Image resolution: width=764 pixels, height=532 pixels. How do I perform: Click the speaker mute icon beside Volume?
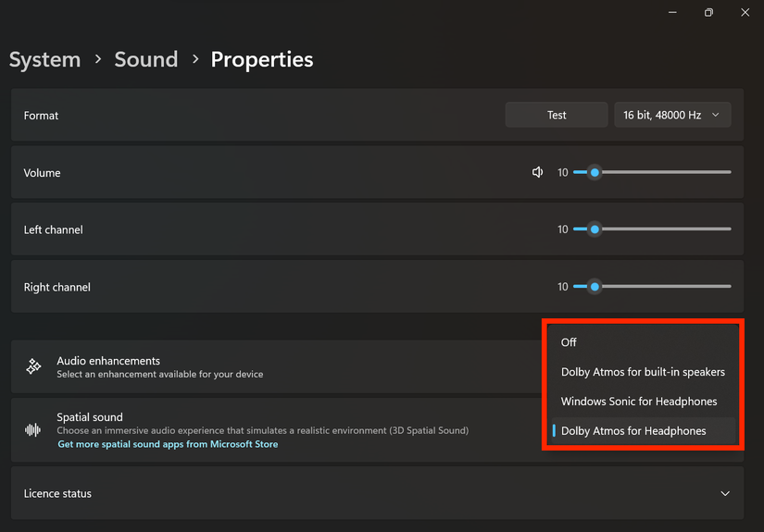pyautogui.click(x=537, y=172)
